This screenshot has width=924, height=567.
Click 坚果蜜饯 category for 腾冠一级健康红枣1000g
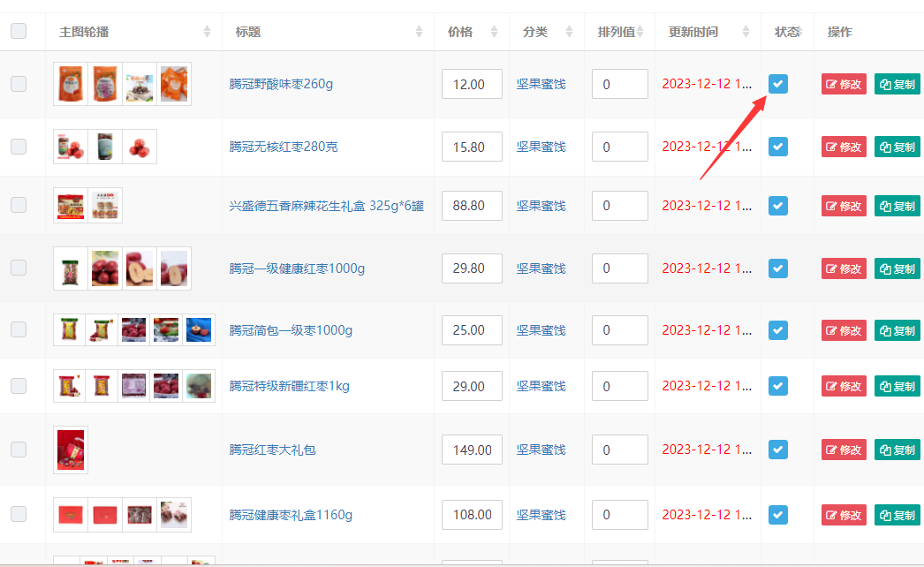tap(541, 268)
